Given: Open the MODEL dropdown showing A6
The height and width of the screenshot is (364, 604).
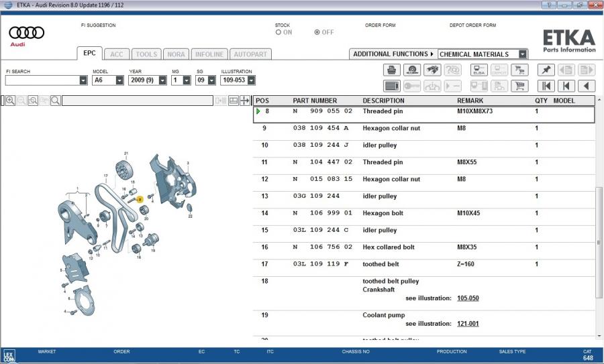Looking at the screenshot, I should pyautogui.click(x=119, y=80).
